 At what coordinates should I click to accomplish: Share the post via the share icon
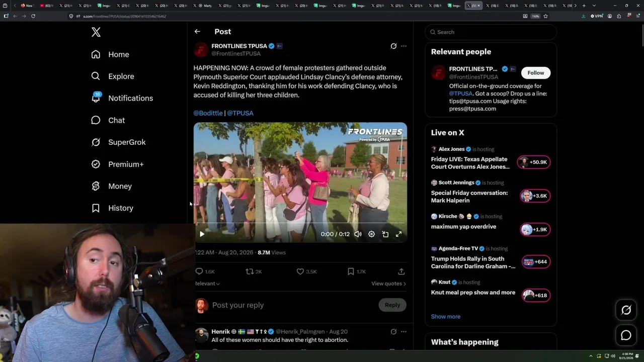[401, 271]
